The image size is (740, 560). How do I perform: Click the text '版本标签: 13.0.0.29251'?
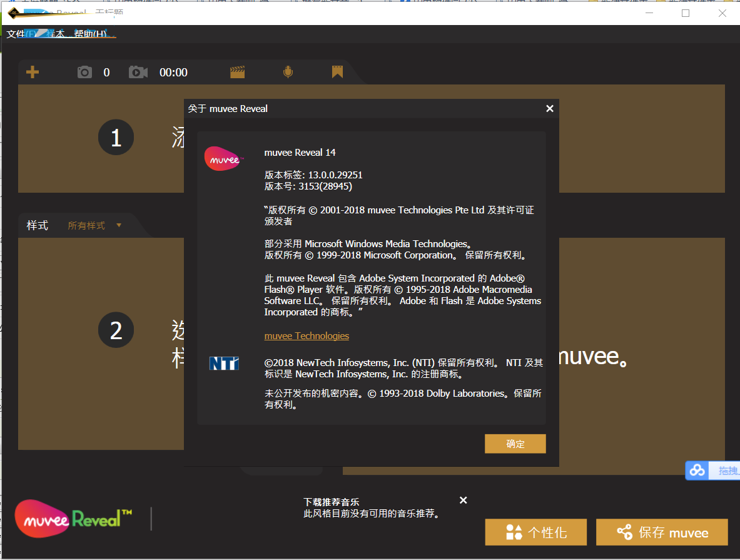pyautogui.click(x=313, y=175)
